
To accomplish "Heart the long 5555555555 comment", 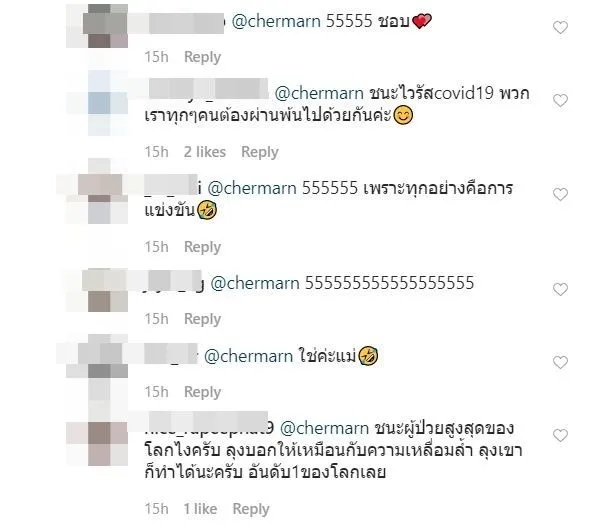I will pos(560,289).
